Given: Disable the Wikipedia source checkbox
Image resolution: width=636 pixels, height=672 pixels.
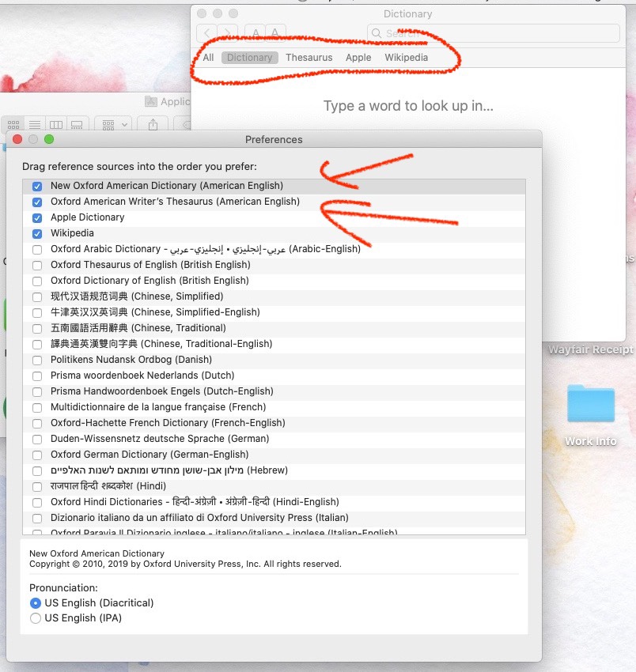Looking at the screenshot, I should [x=37, y=234].
